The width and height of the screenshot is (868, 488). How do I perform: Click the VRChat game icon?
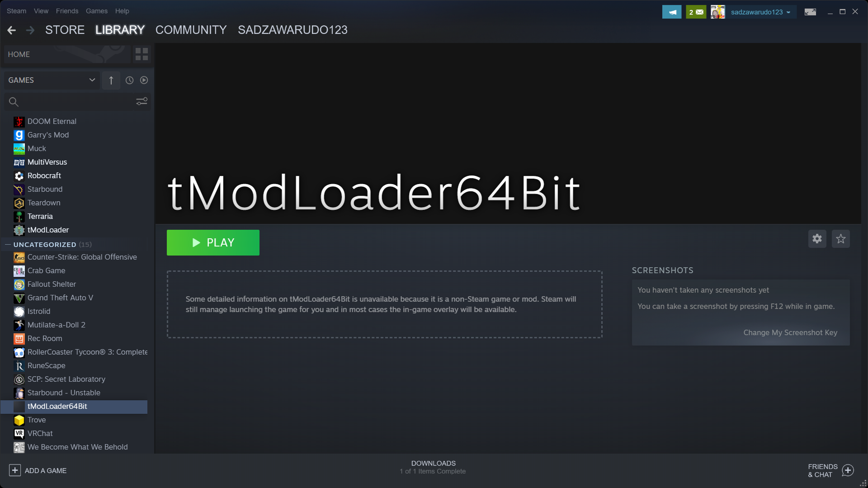pyautogui.click(x=19, y=434)
